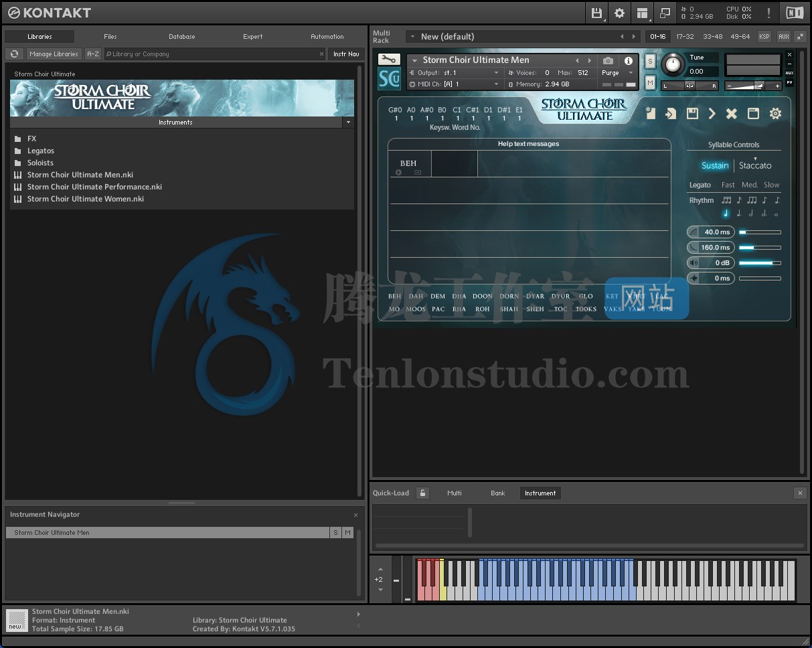Open the workspace layout panel menu
Screen dimensions: 812x648
tap(642, 13)
